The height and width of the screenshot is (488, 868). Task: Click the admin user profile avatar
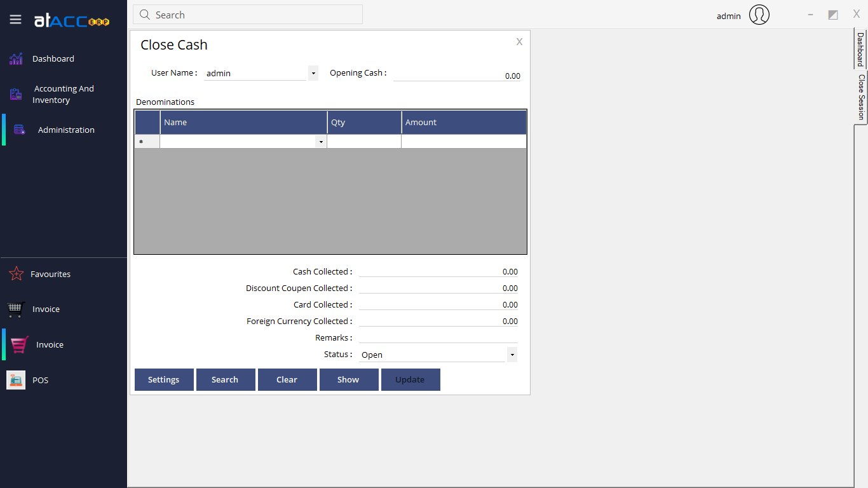click(759, 14)
